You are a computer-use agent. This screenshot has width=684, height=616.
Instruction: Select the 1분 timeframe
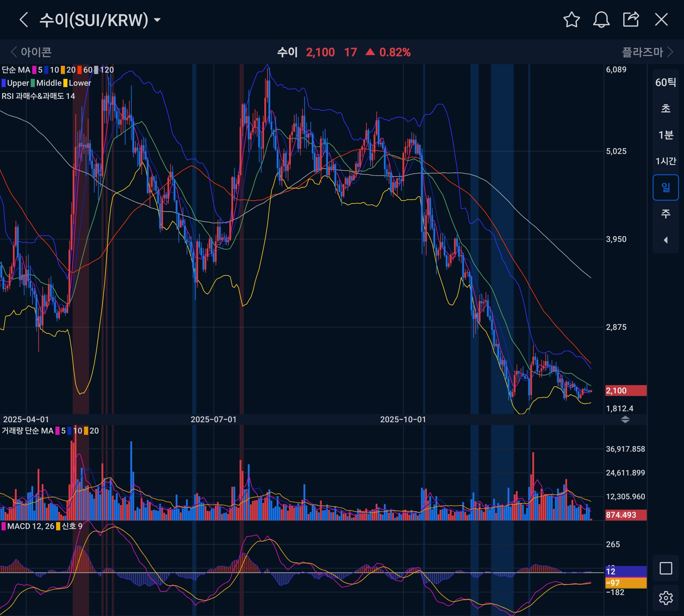[x=666, y=135]
